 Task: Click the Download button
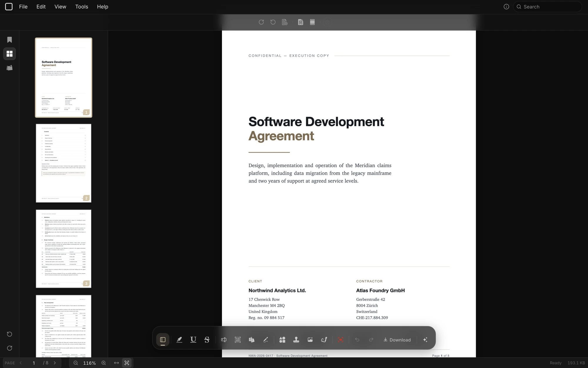(397, 340)
